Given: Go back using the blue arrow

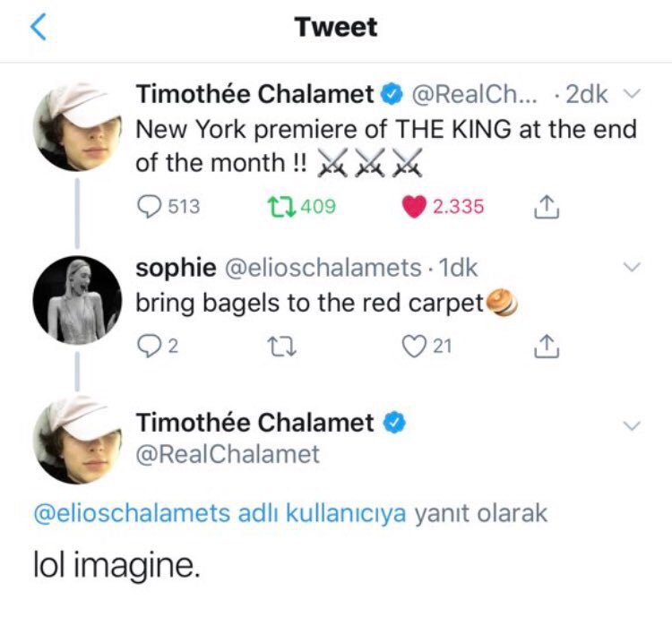Looking at the screenshot, I should click(38, 28).
